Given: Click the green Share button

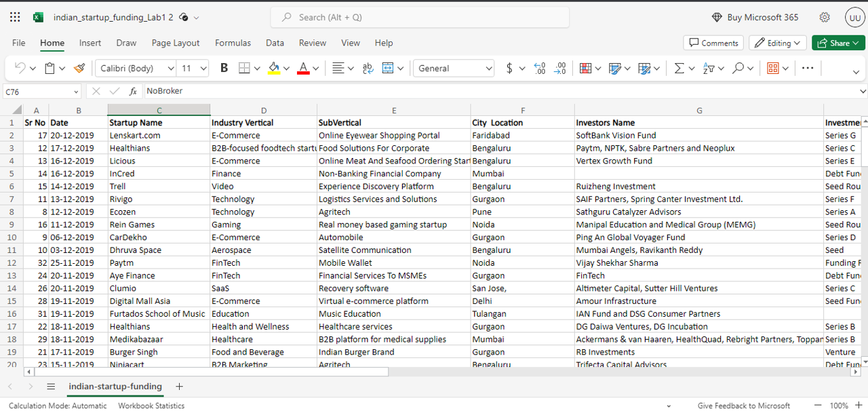Looking at the screenshot, I should [838, 43].
